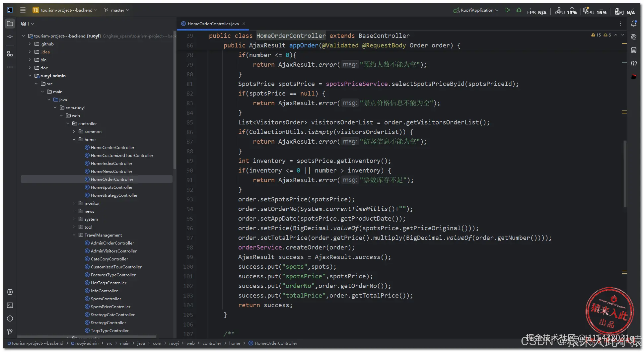Viewport: 644px width, 352px height.
Task: Click web in the breadcrumb bar
Action: tap(190, 343)
